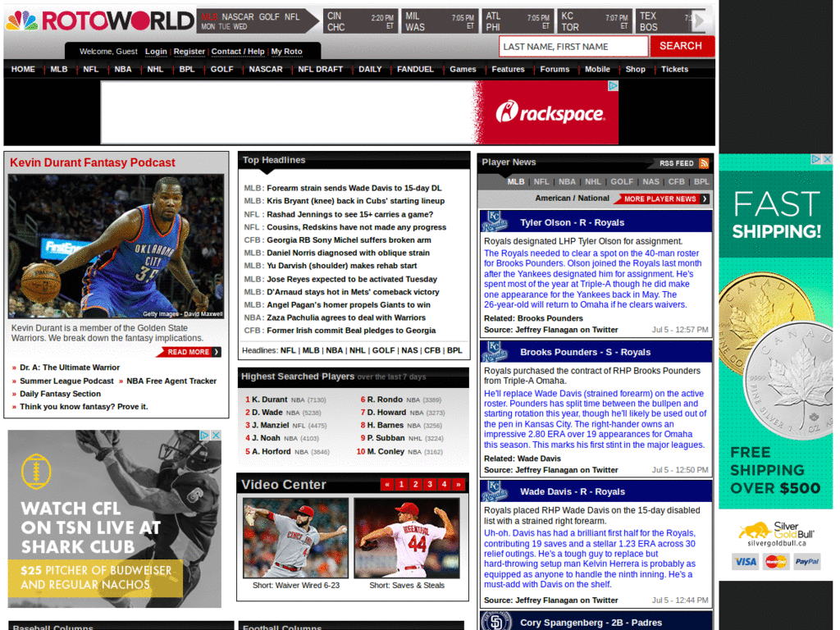Viewport: 840px width, 630px height.
Task: Open headline about Yu Darvish rehab start
Action: pos(342,266)
